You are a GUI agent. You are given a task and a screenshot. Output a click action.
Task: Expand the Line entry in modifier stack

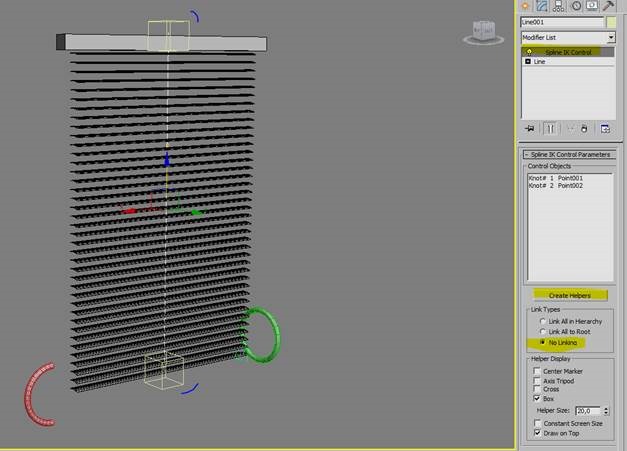[x=528, y=61]
